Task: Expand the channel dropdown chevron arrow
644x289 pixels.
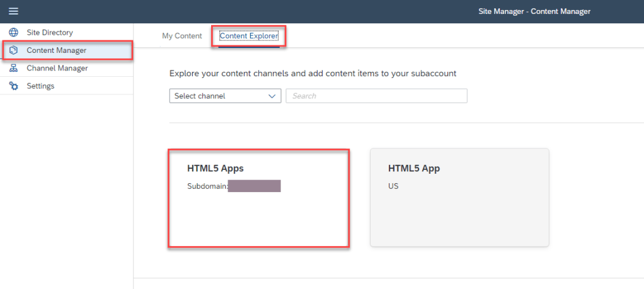Action: tap(272, 96)
